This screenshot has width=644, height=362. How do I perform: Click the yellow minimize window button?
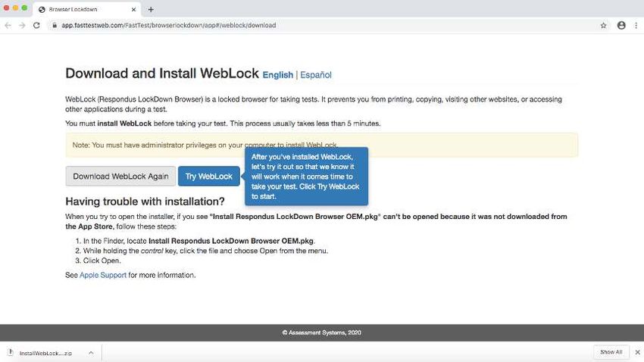16,8
